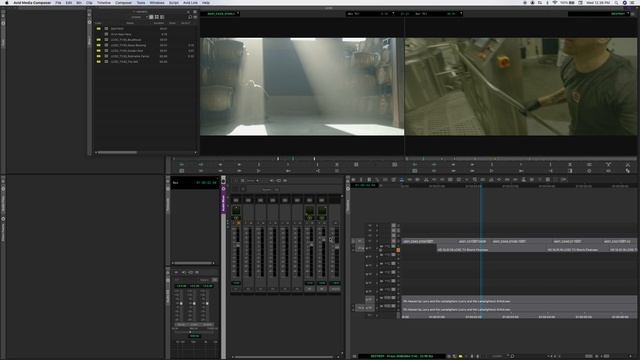The height and width of the screenshot is (360, 640).
Task: Click the timeline timecode display
Action: (366, 185)
